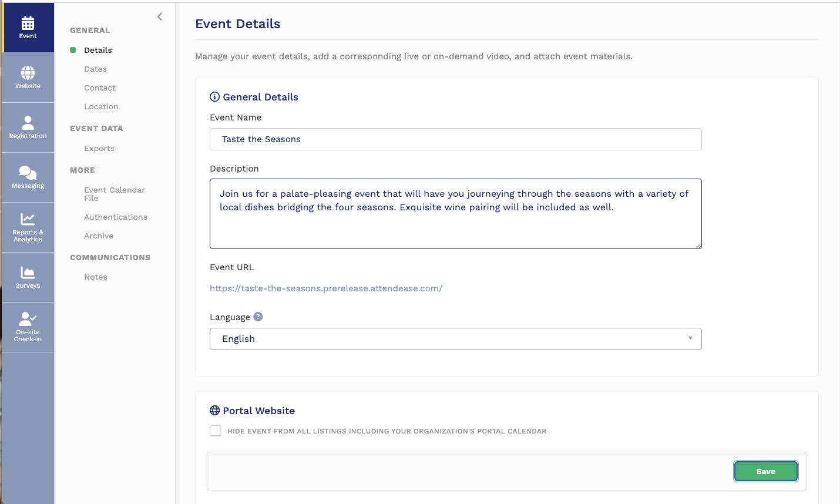Open Location settings in sidebar
Viewport: 840px width, 504px height.
101,106
